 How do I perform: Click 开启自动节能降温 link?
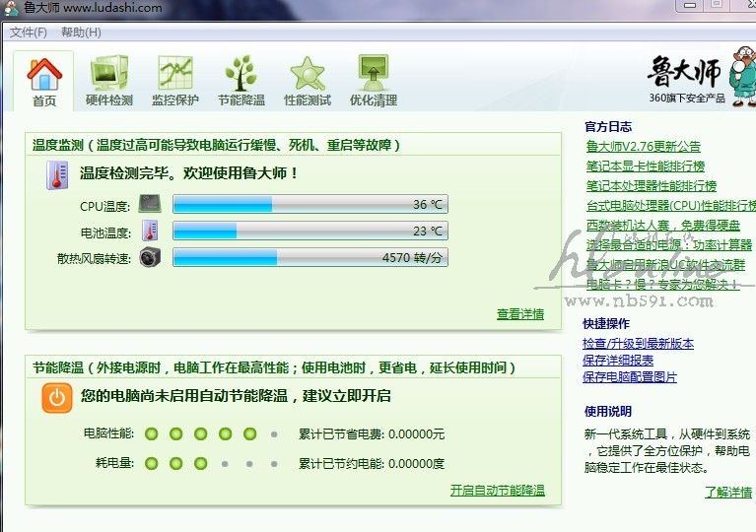point(497,491)
